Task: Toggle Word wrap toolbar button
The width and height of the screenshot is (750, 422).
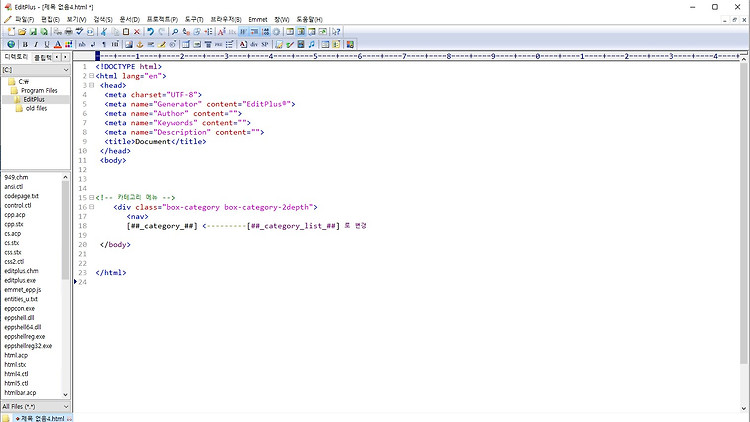Action: (243, 32)
